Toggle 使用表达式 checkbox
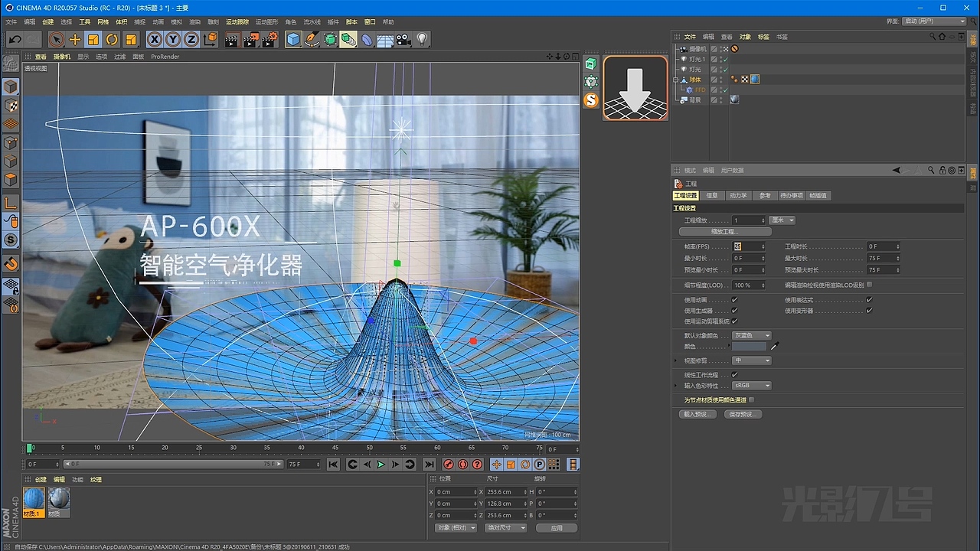Image resolution: width=980 pixels, height=551 pixels. [x=869, y=300]
